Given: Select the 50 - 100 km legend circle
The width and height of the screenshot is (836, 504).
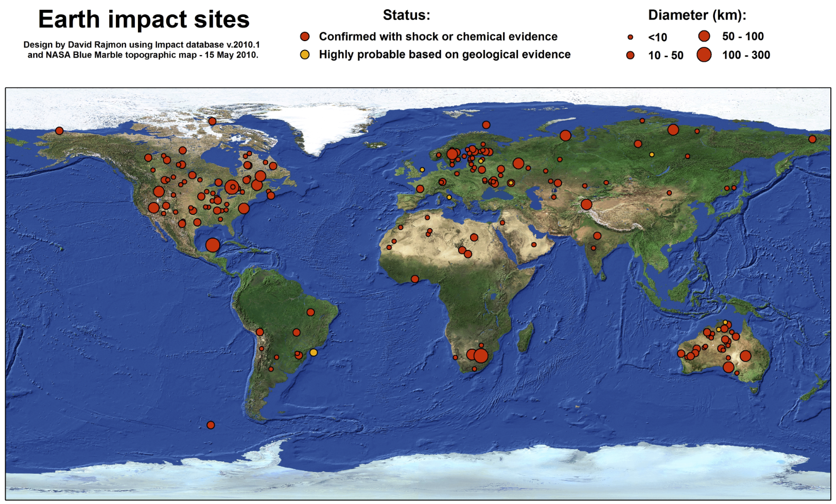Looking at the screenshot, I should [704, 36].
